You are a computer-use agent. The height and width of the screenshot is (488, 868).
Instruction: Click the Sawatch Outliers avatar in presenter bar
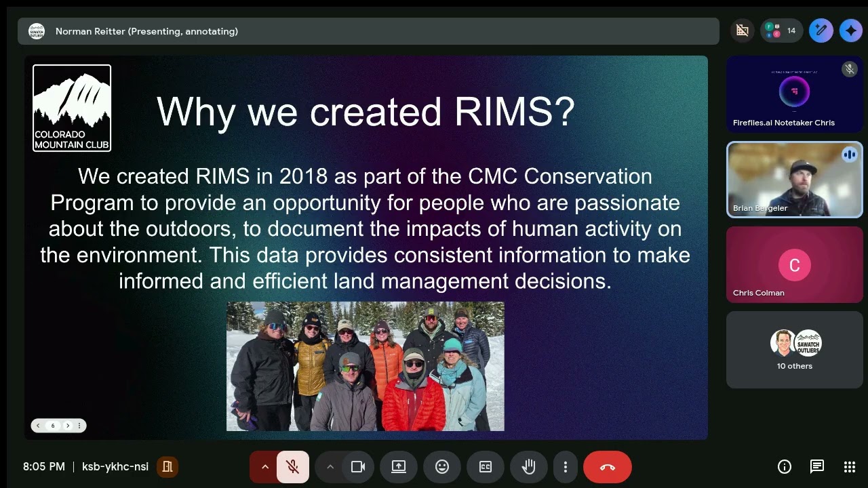pyautogui.click(x=37, y=31)
